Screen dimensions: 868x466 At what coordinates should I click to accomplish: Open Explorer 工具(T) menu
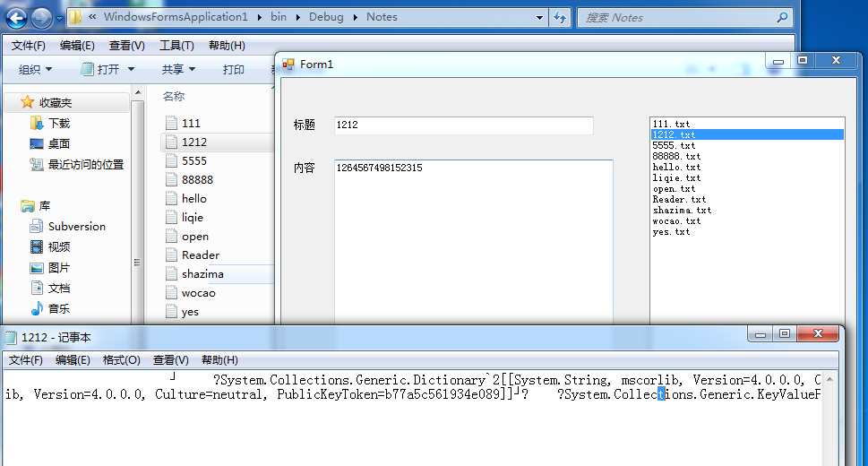tap(176, 46)
